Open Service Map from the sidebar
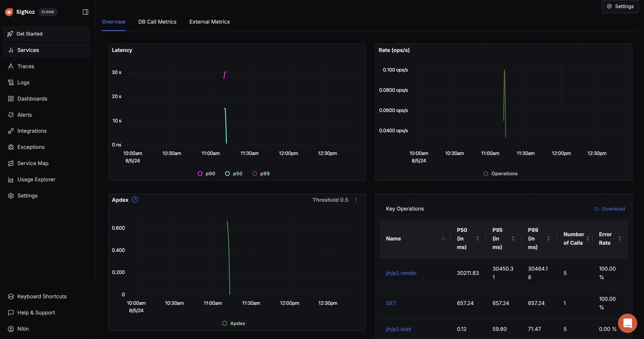644x339 pixels. [47, 163]
